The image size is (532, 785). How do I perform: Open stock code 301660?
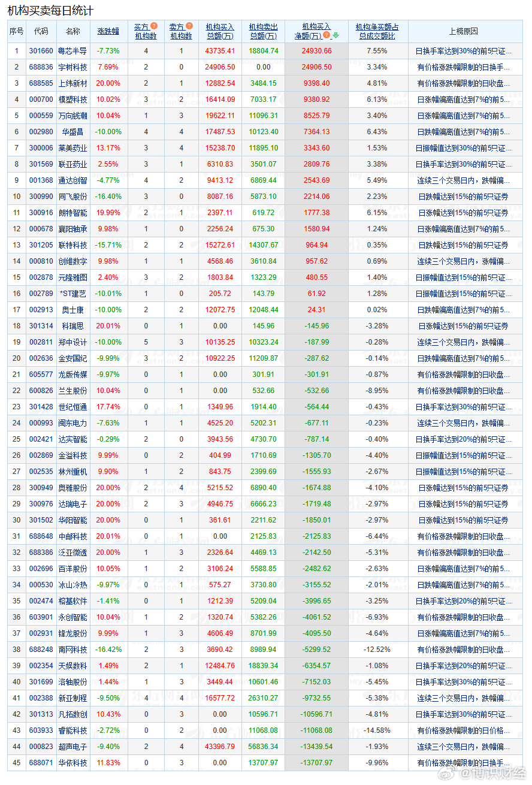(41, 51)
